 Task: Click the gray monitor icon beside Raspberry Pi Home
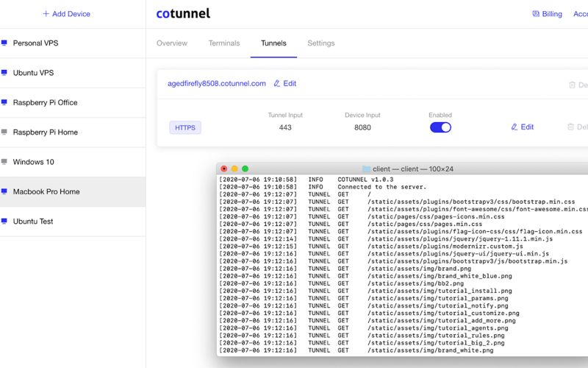(x=4, y=132)
